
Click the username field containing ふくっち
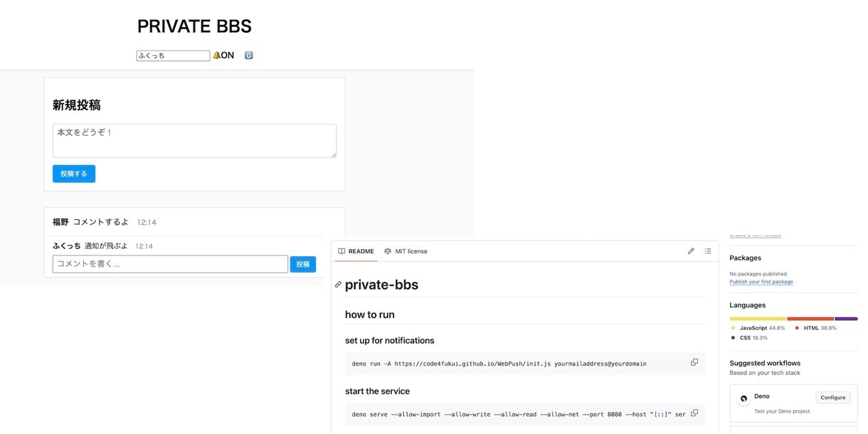[173, 55]
